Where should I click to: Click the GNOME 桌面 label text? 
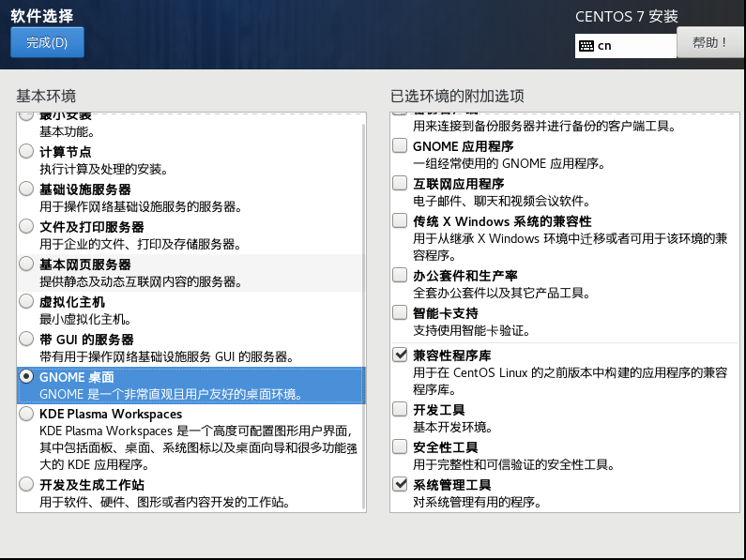pyautogui.click(x=77, y=378)
